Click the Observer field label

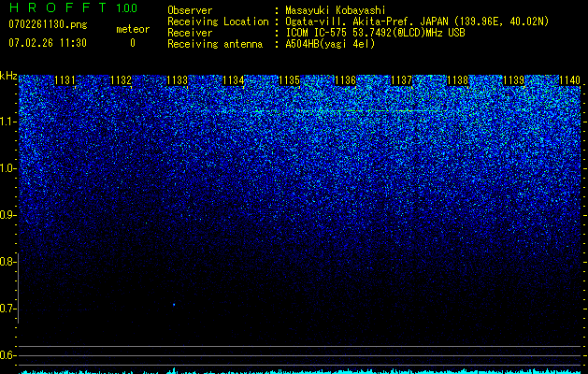coord(190,10)
